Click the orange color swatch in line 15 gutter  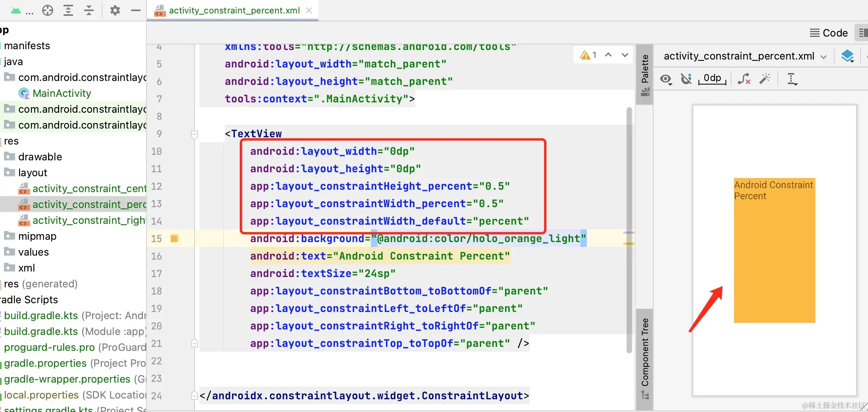[x=174, y=238]
